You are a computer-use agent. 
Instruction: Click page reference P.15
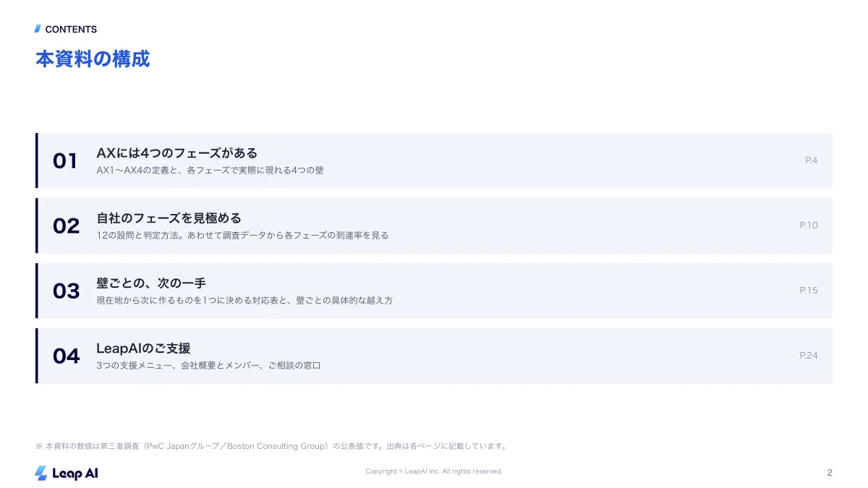pos(809,291)
